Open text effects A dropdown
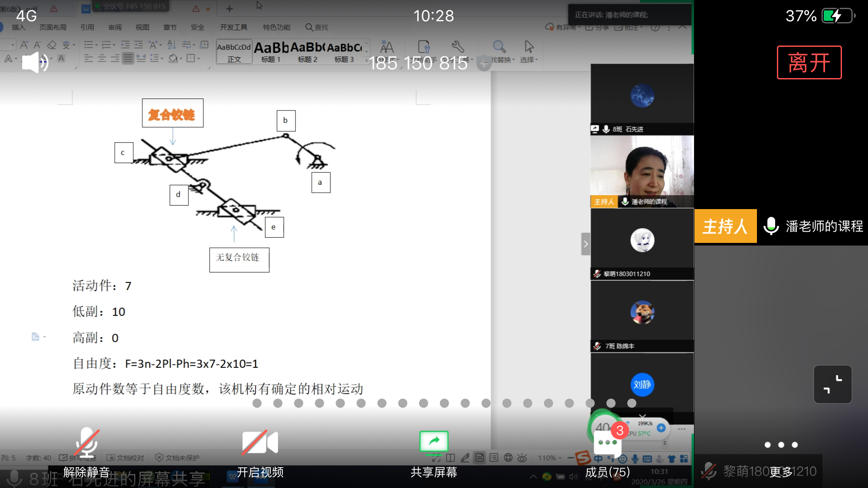The width and height of the screenshot is (868, 488). [x=10, y=58]
